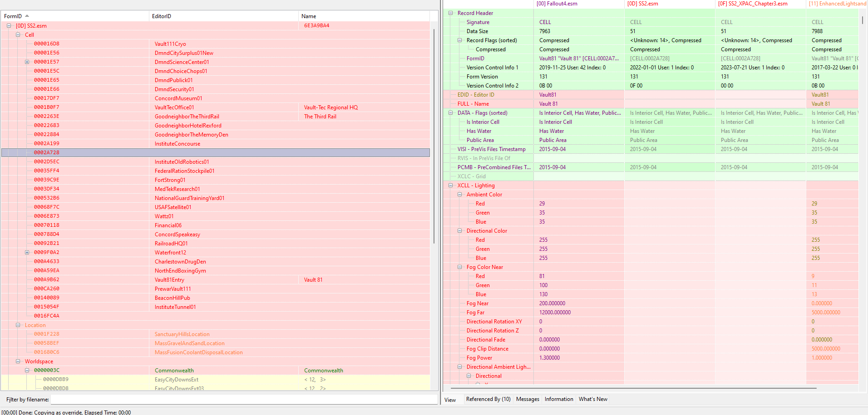Viewport: 868px width, 415px height.
Task: Click the VISI - PreVis Files Timestamp label
Action: 492,149
